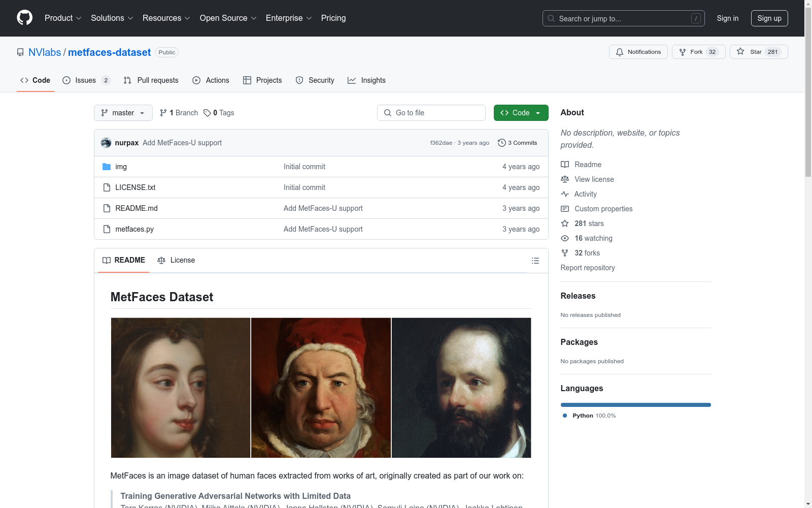This screenshot has width=812, height=508.
Task: Click the Public visibility badge
Action: pyautogui.click(x=167, y=52)
